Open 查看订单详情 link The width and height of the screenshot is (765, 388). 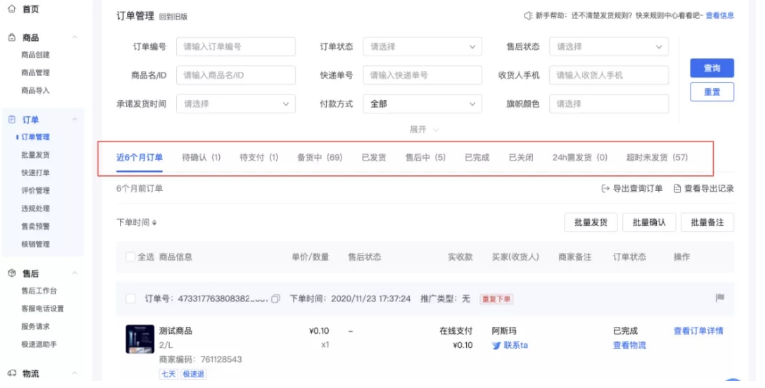(x=698, y=331)
